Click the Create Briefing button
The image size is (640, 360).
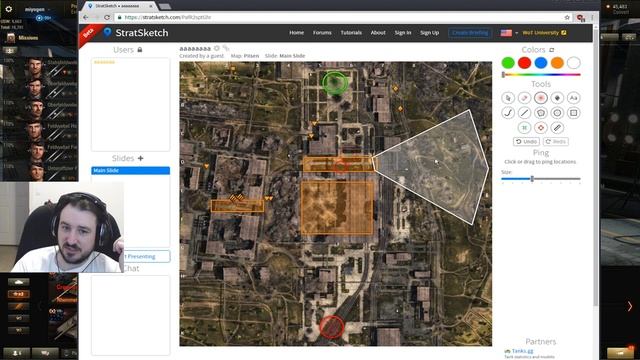click(x=470, y=33)
